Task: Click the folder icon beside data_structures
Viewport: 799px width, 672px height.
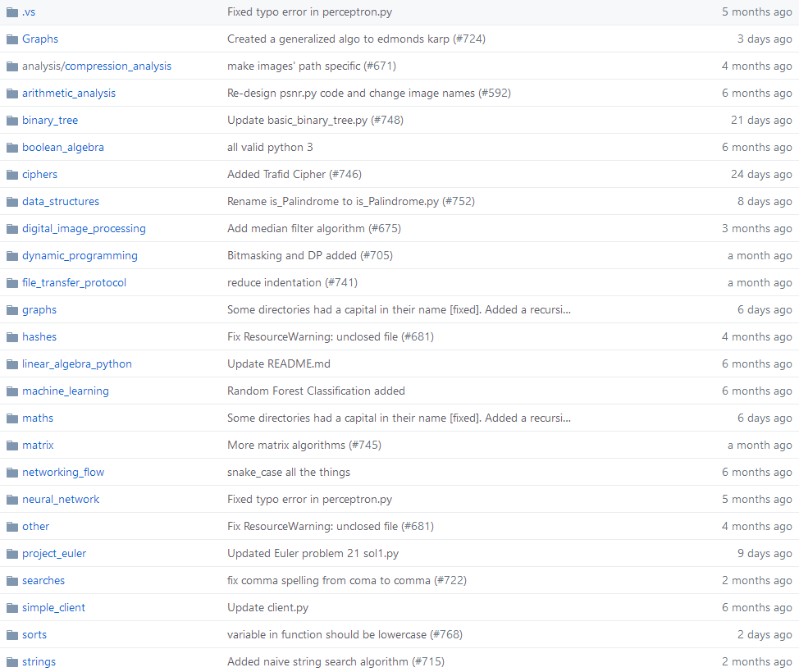Action: 12,201
